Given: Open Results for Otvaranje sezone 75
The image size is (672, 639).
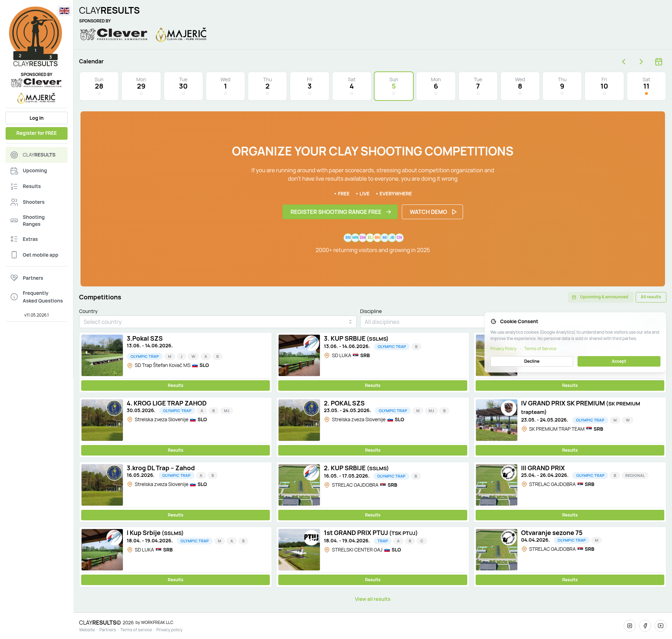Looking at the screenshot, I should [x=570, y=580].
